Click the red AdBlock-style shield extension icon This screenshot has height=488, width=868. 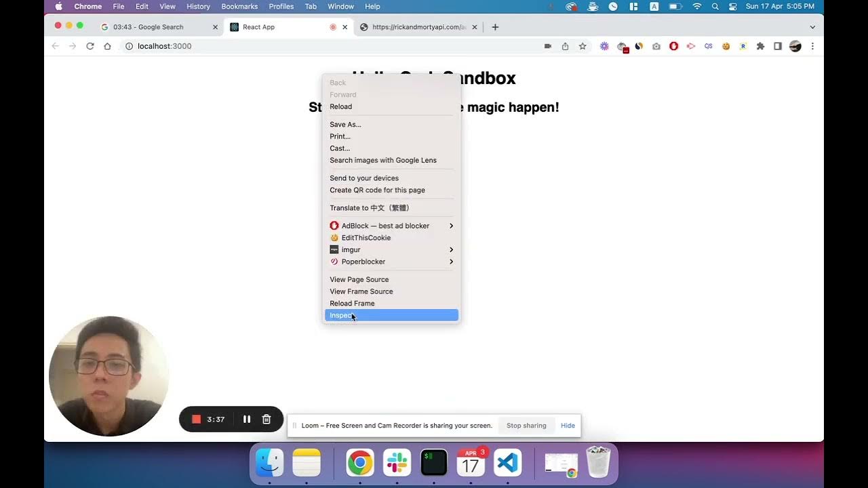(x=673, y=46)
